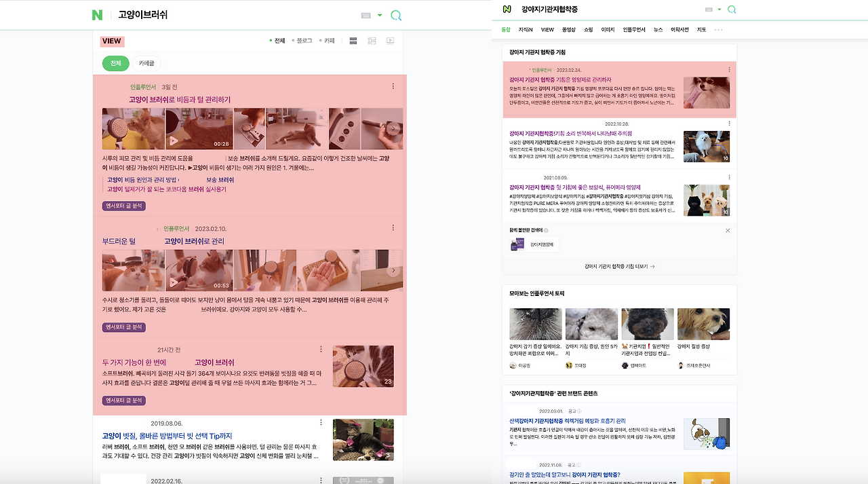
Task: Open the three-dot options on the first cat post
Action: (392, 86)
